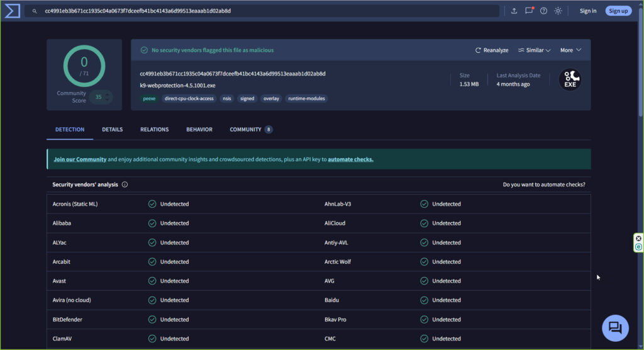Open the notifications flag icon

529,11
